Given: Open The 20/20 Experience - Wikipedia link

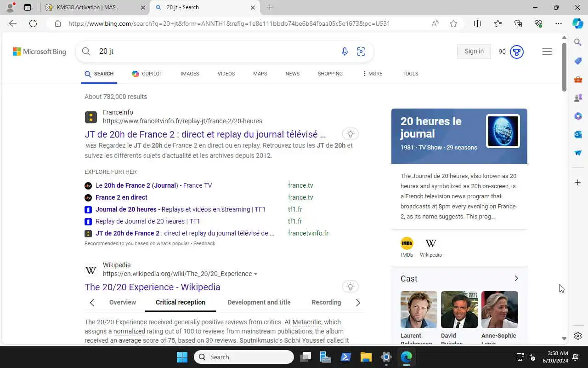Looking at the screenshot, I should 153,287.
